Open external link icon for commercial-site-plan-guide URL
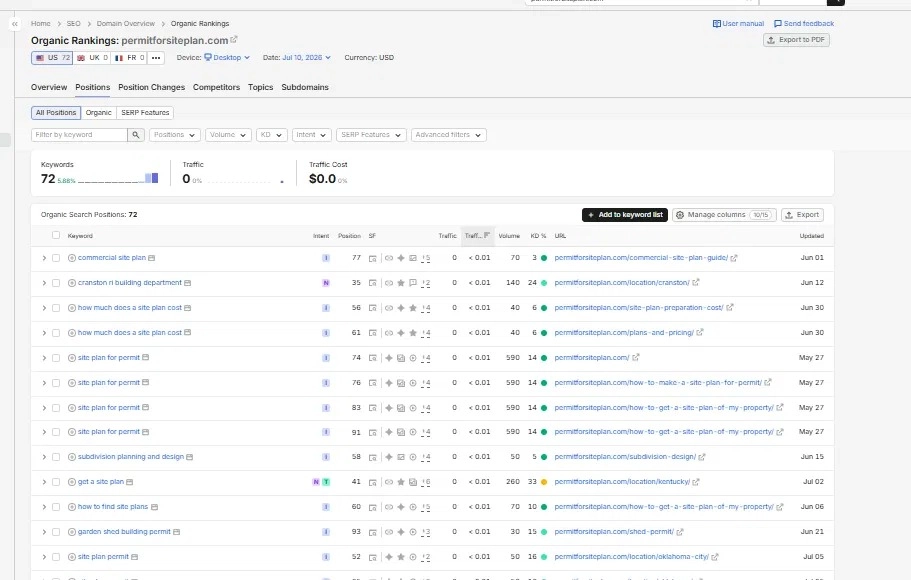Image resolution: width=911 pixels, height=580 pixels. click(734, 258)
